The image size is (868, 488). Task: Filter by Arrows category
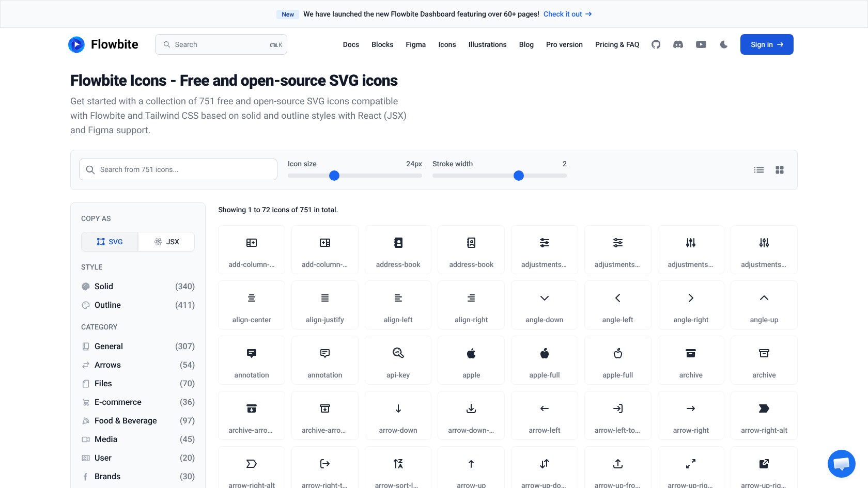pyautogui.click(x=138, y=365)
